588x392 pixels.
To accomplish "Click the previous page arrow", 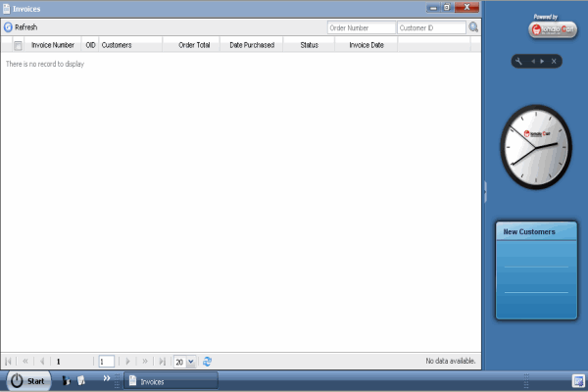I will 42,362.
